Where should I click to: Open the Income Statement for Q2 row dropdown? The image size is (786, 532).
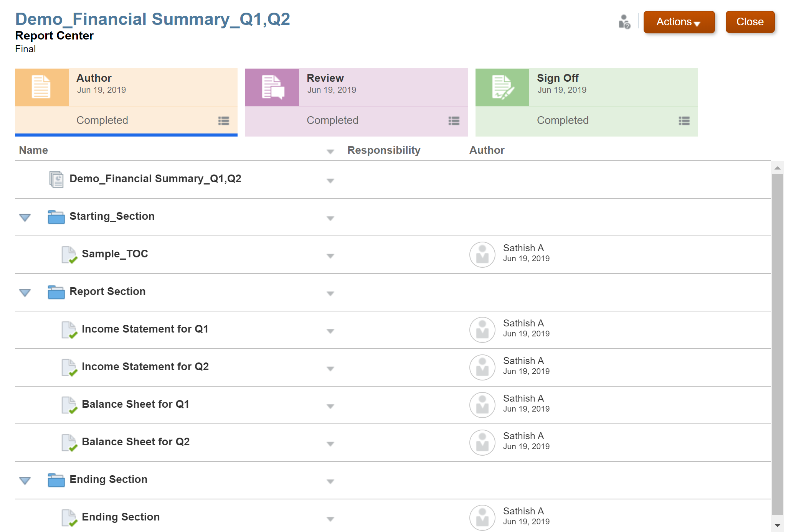(x=330, y=369)
